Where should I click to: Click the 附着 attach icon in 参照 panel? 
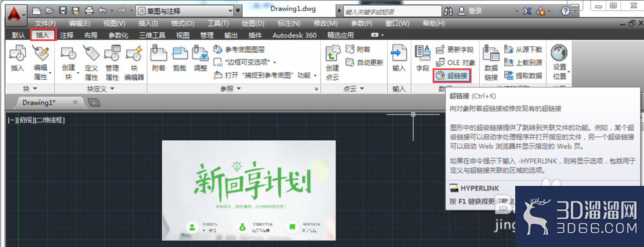159,53
